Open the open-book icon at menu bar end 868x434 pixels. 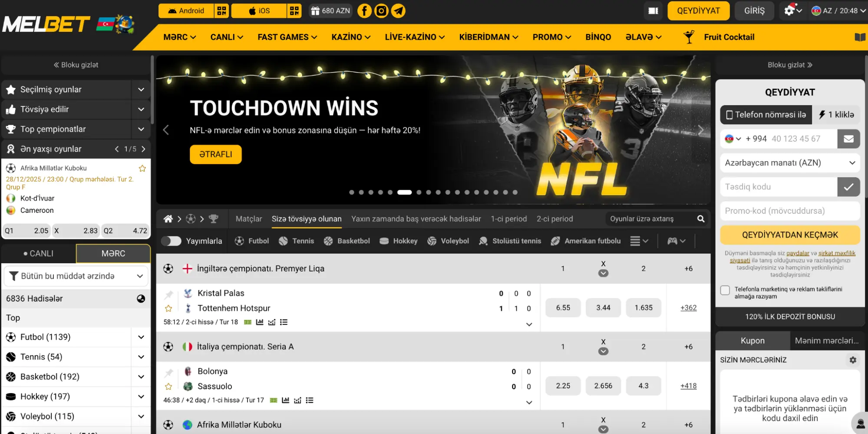[860, 37]
